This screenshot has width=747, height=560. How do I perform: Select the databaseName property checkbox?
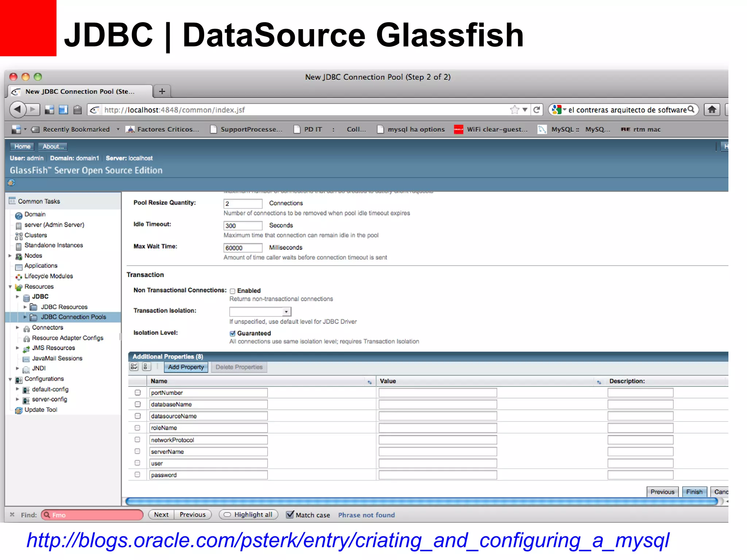[138, 404]
